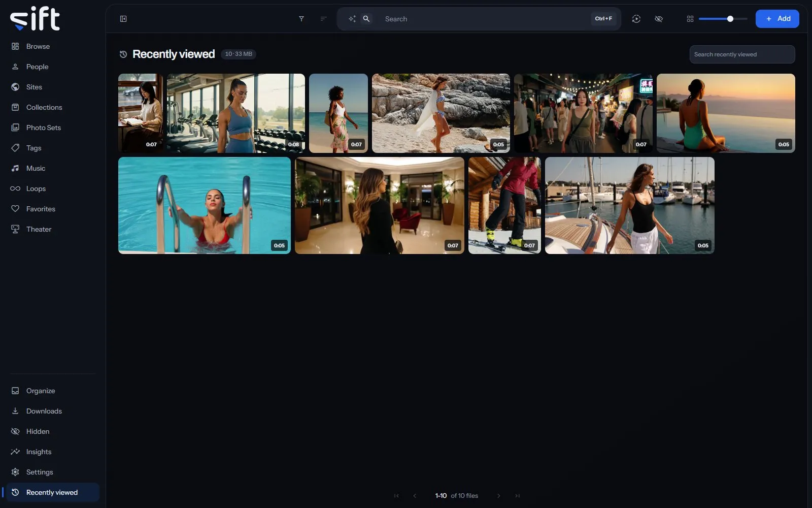Open the sunset infinity pool video
The width and height of the screenshot is (812, 508).
[x=726, y=113]
